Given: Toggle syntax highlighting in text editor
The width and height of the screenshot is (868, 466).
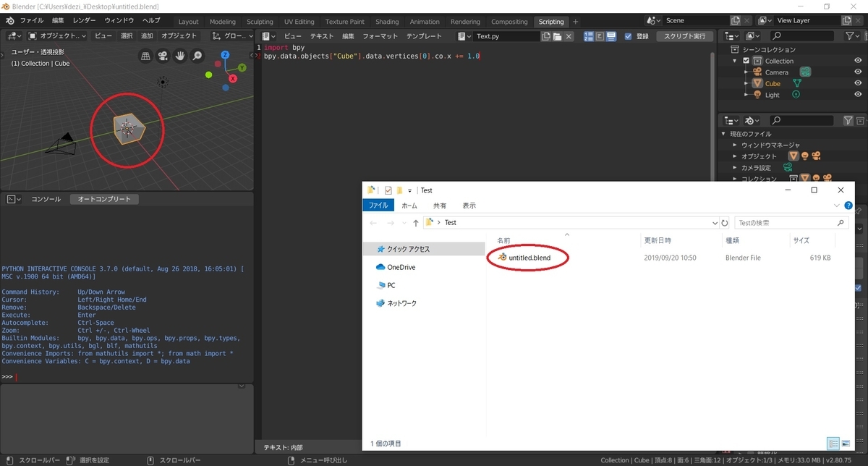Looking at the screenshot, I should 610,36.
